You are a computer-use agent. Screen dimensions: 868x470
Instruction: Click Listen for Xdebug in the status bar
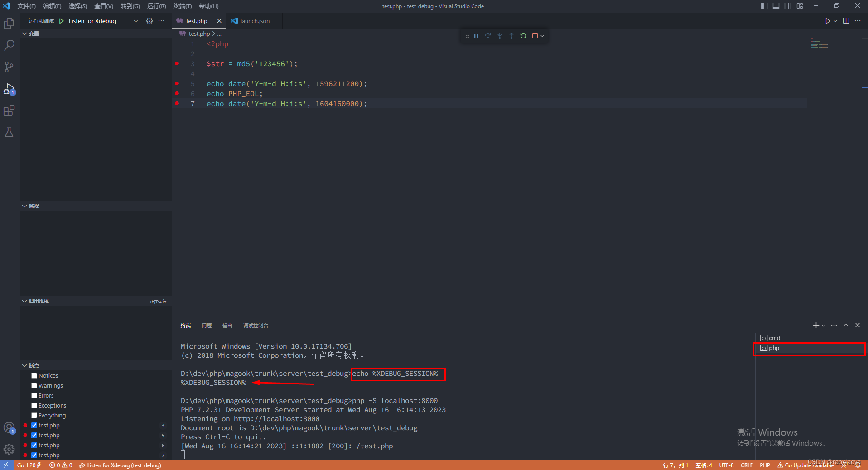[120, 465]
